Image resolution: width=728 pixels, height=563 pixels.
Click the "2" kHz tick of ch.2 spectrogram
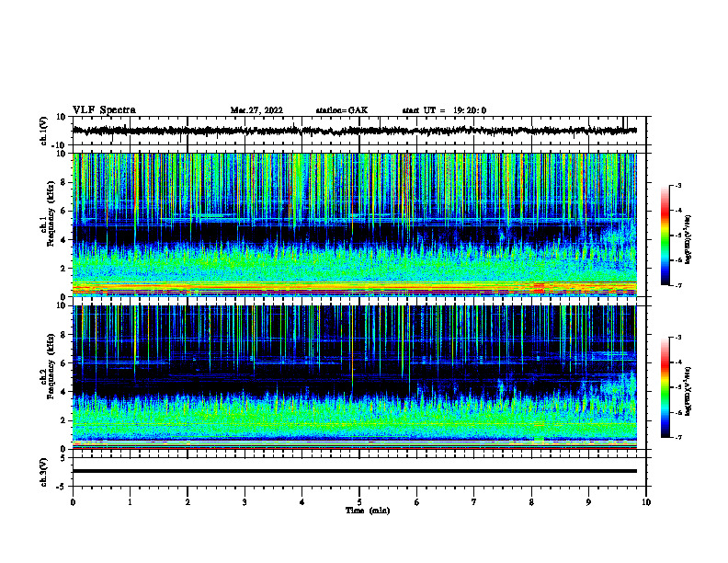click(63, 420)
